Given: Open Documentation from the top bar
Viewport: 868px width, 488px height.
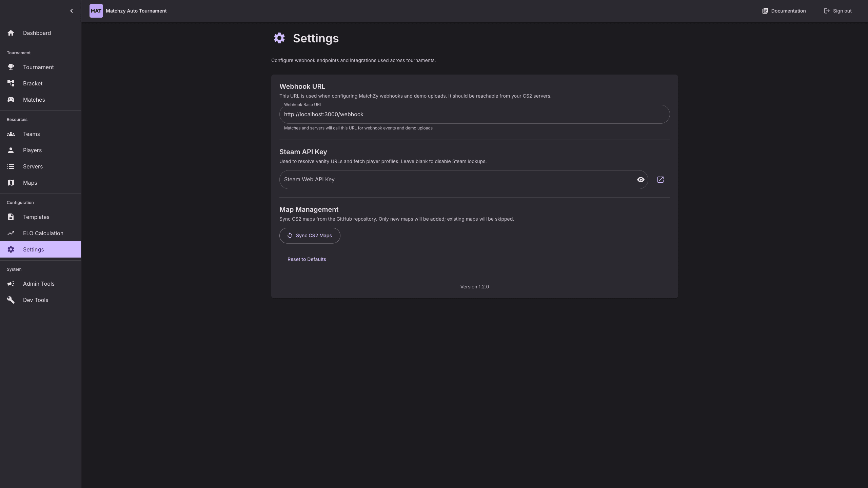Looking at the screenshot, I should point(784,11).
